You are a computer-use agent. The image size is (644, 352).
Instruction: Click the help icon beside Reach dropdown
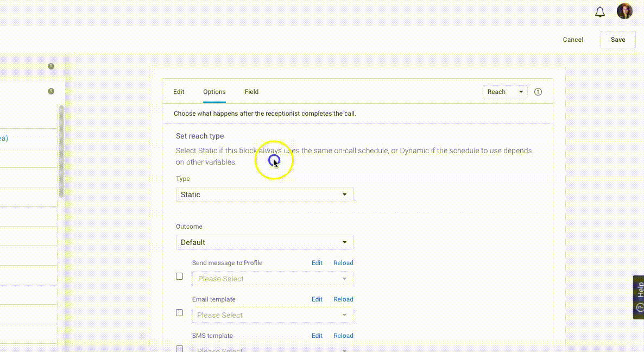coord(538,92)
